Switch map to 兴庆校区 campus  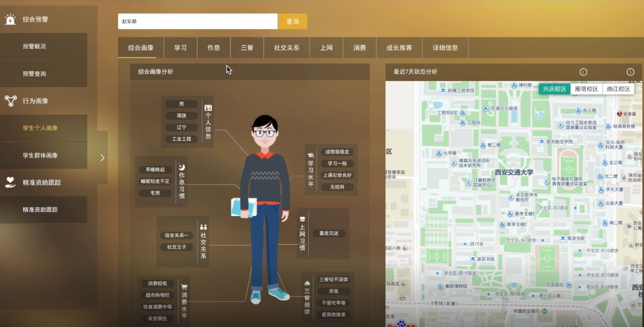[554, 89]
